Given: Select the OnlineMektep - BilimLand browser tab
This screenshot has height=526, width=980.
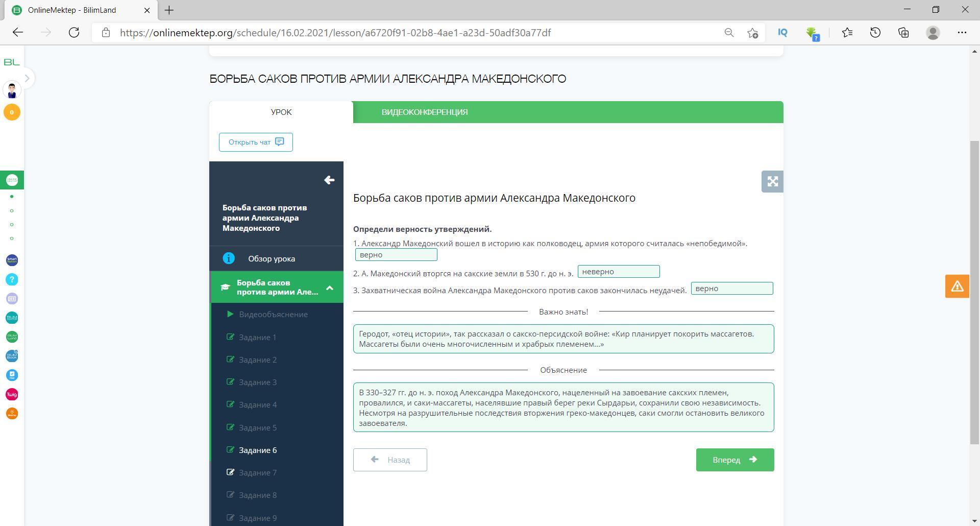Looking at the screenshot, I should [x=82, y=10].
